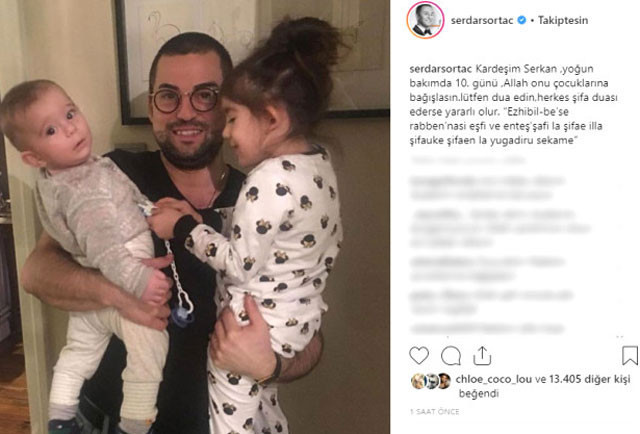Open the 1 SAAT ÖNCE timestamp
The width and height of the screenshot is (640, 434).
tap(435, 412)
